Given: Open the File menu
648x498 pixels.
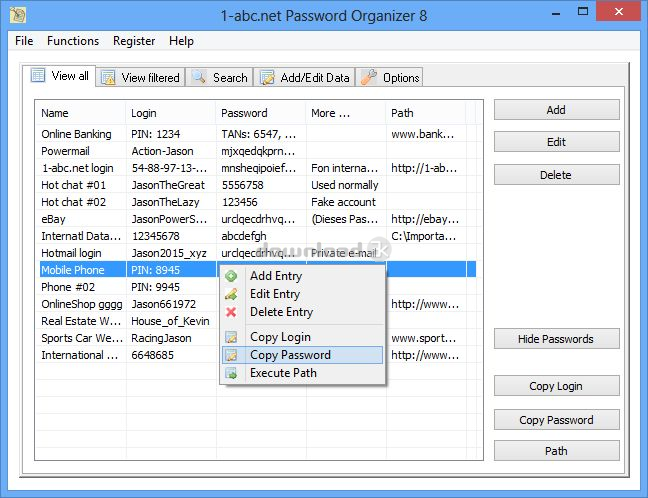Looking at the screenshot, I should pyautogui.click(x=24, y=41).
